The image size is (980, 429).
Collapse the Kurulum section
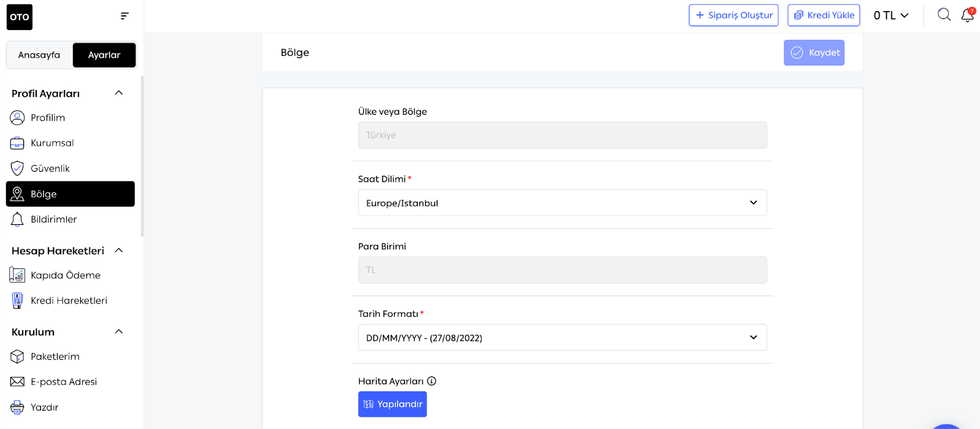pyautogui.click(x=119, y=332)
